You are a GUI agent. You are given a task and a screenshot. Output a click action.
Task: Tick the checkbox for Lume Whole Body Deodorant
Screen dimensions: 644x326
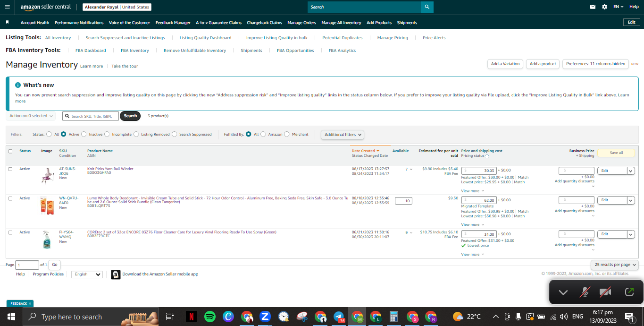10,198
